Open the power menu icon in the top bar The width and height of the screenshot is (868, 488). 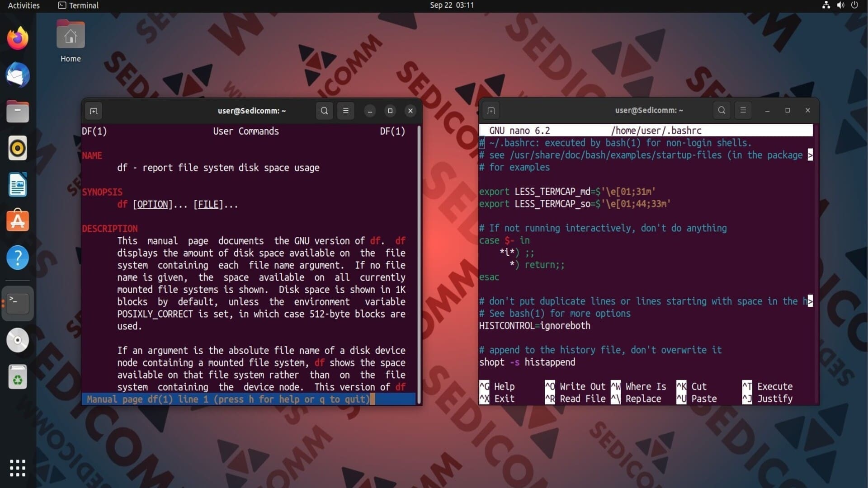(x=854, y=5)
